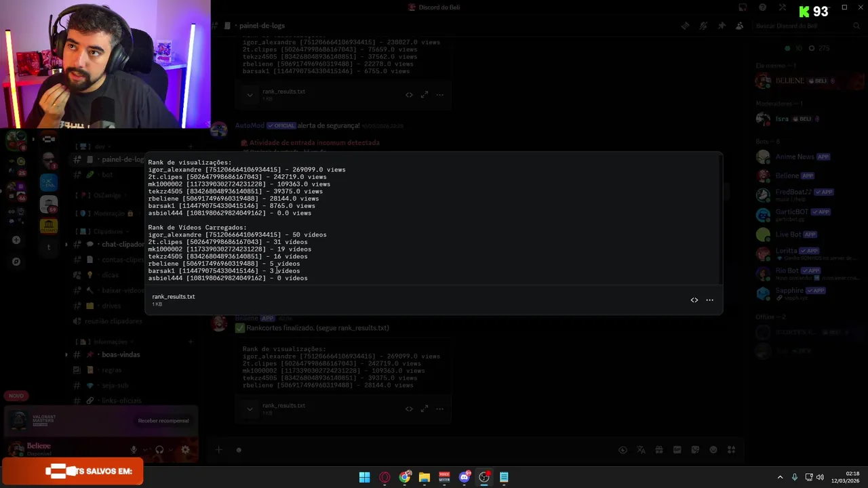Image resolution: width=868 pixels, height=488 pixels.
Task: Open user settings gear
Action: coord(185,449)
